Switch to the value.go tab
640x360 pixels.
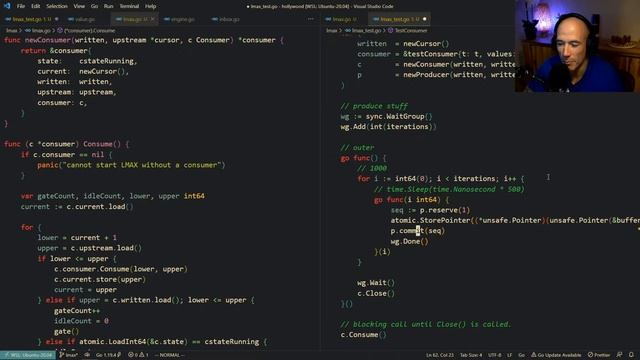pos(84,19)
